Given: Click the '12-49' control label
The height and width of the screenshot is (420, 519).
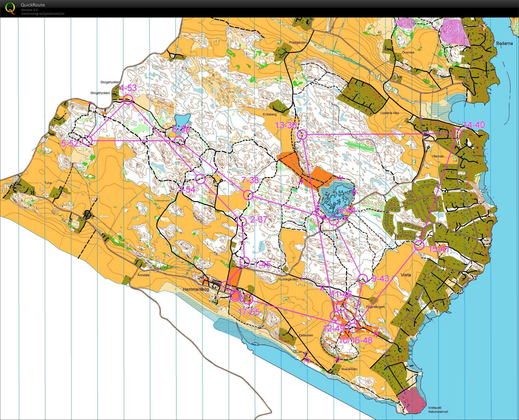Looking at the screenshot, I should (x=334, y=328).
